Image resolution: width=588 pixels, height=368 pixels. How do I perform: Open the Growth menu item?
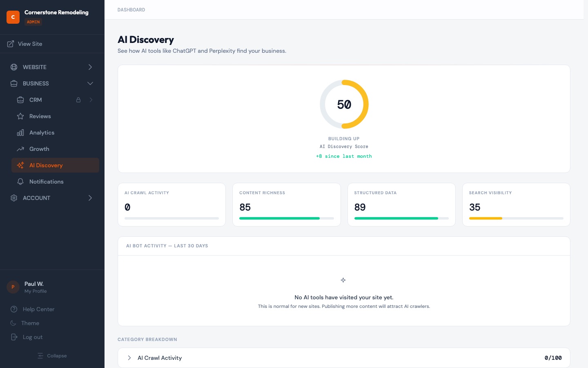click(x=55, y=149)
